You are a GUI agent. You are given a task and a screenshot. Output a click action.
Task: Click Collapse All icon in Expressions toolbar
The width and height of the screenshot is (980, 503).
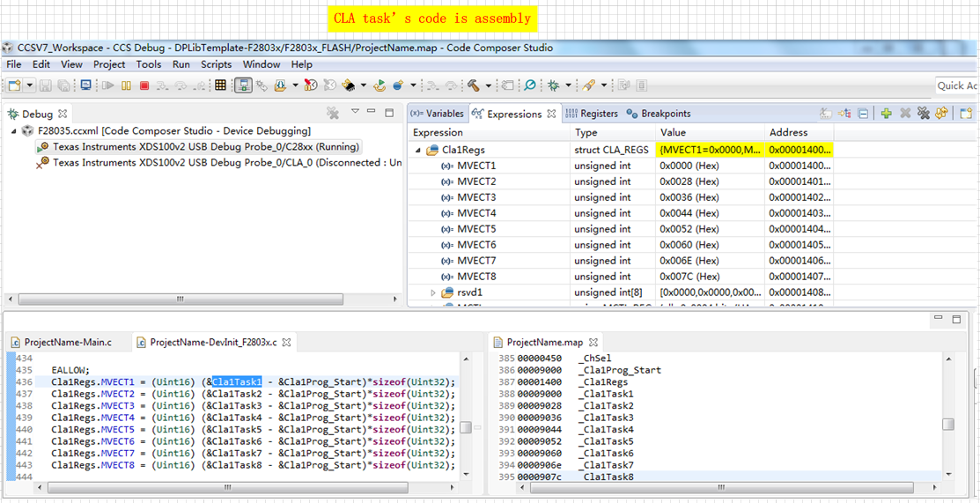click(x=864, y=114)
